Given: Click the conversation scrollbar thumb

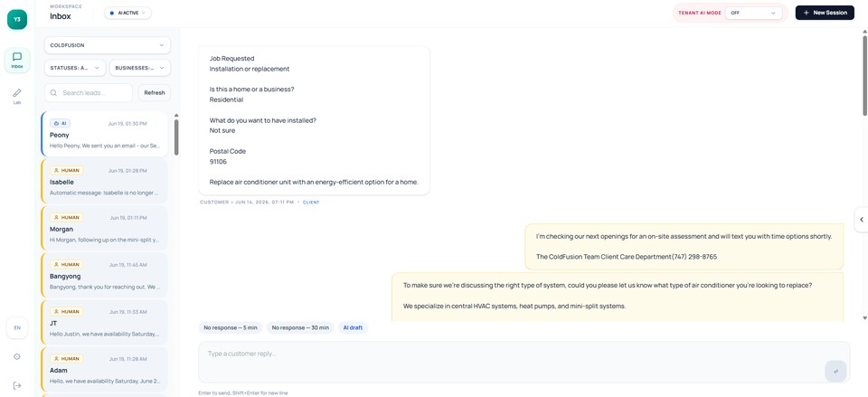Looking at the screenshot, I should point(864,75).
